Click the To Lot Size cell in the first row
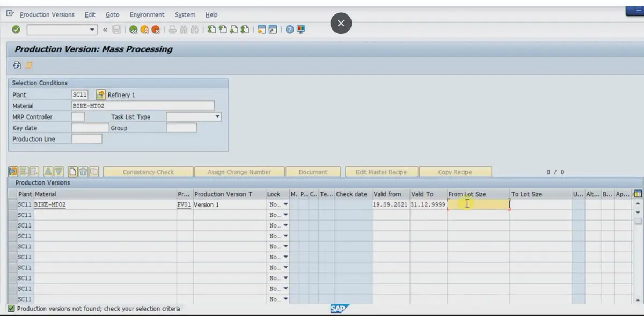 [x=540, y=204]
